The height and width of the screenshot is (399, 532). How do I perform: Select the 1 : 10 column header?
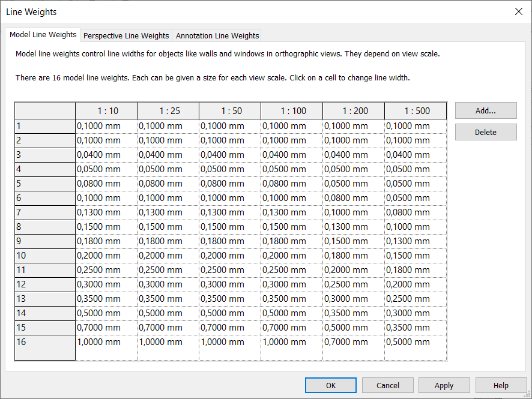[106, 110]
